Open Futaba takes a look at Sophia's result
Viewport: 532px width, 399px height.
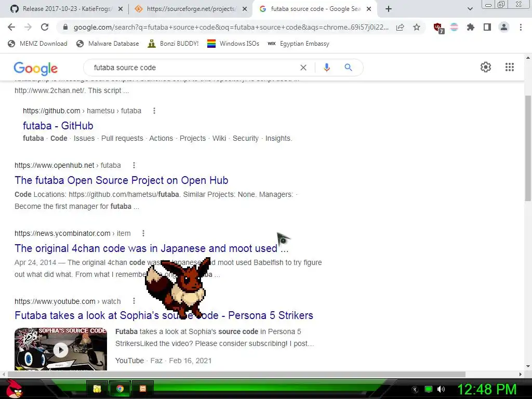tap(164, 315)
